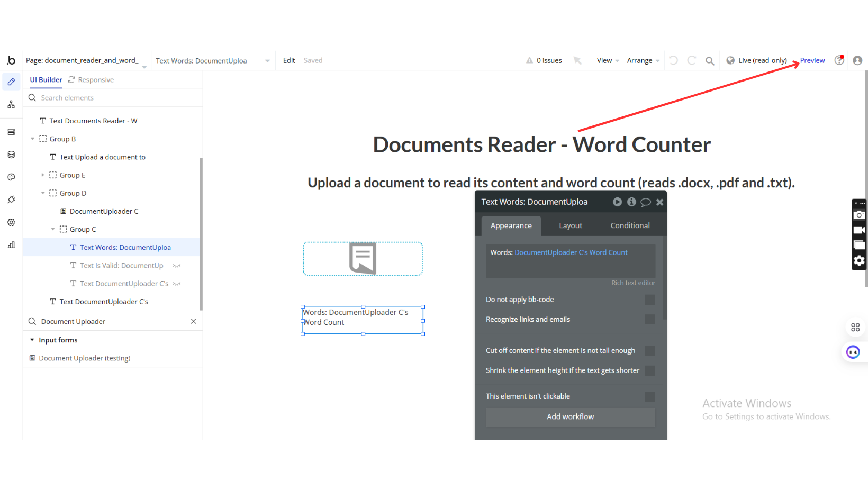Select DocumentUploader C in the element tree

point(104,211)
